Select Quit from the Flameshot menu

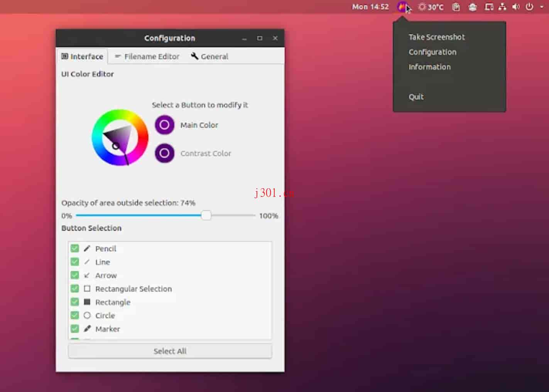416,97
